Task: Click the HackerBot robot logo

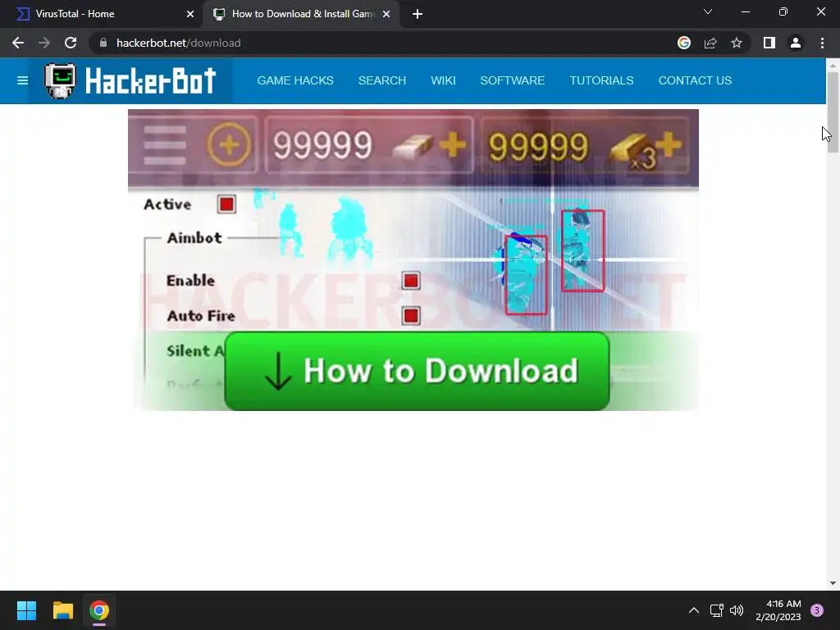Action: pyautogui.click(x=60, y=80)
